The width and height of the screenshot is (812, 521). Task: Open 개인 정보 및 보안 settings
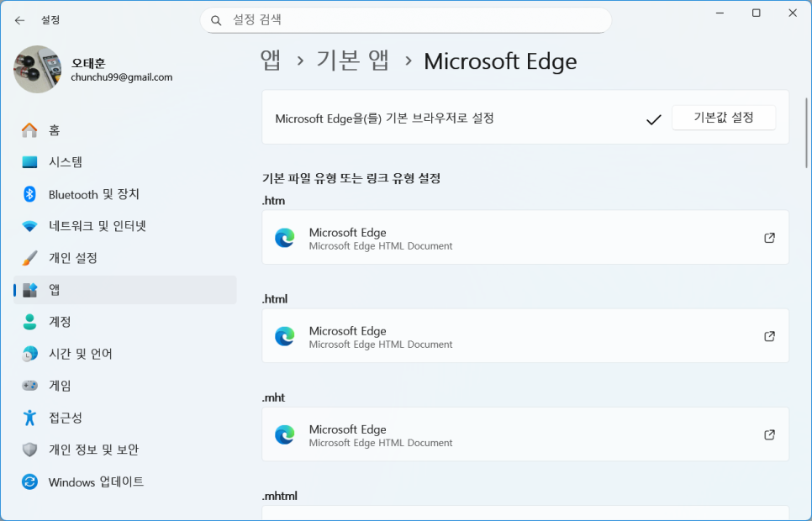coord(124,450)
